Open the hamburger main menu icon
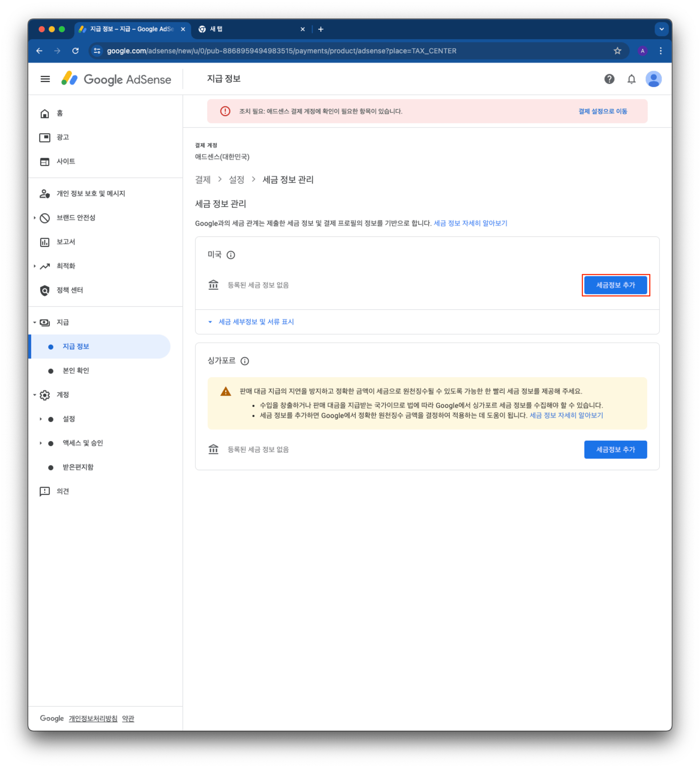700x768 pixels. pyautogui.click(x=45, y=79)
